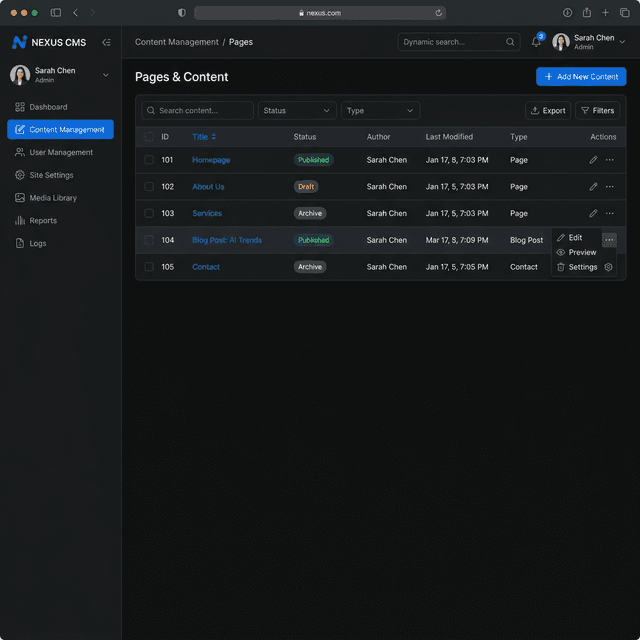Open Media Library in the sidebar
Image resolution: width=640 pixels, height=640 pixels.
coord(60,198)
